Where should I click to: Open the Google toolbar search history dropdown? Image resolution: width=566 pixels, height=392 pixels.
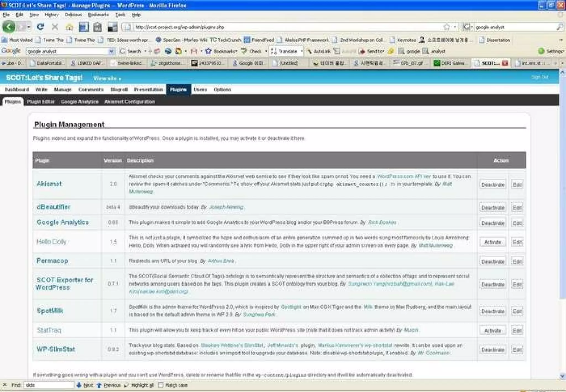click(111, 51)
